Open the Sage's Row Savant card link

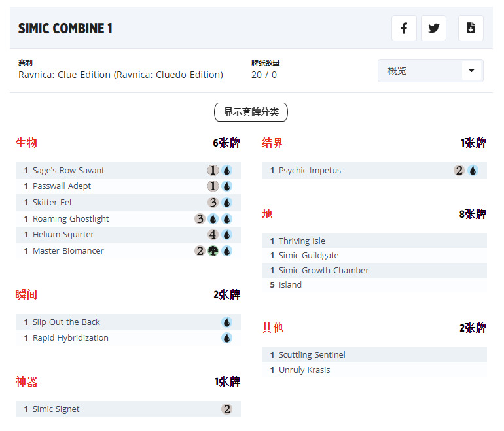(68, 171)
